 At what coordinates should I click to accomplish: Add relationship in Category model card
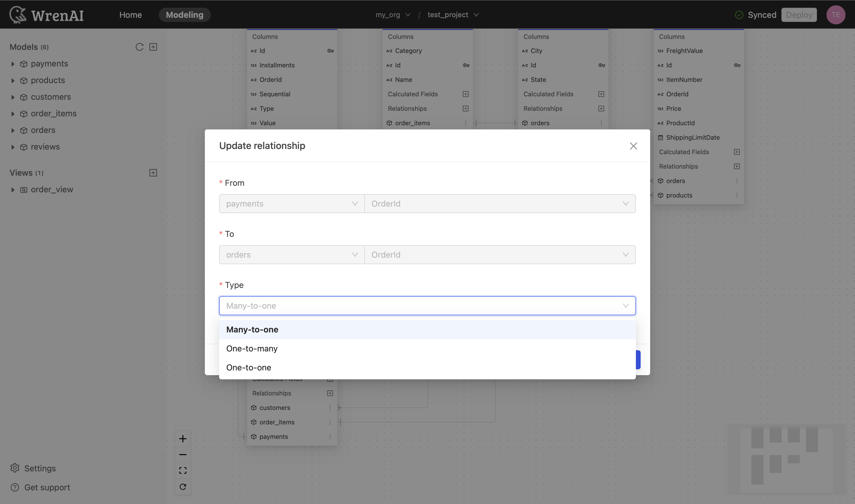[x=466, y=109]
